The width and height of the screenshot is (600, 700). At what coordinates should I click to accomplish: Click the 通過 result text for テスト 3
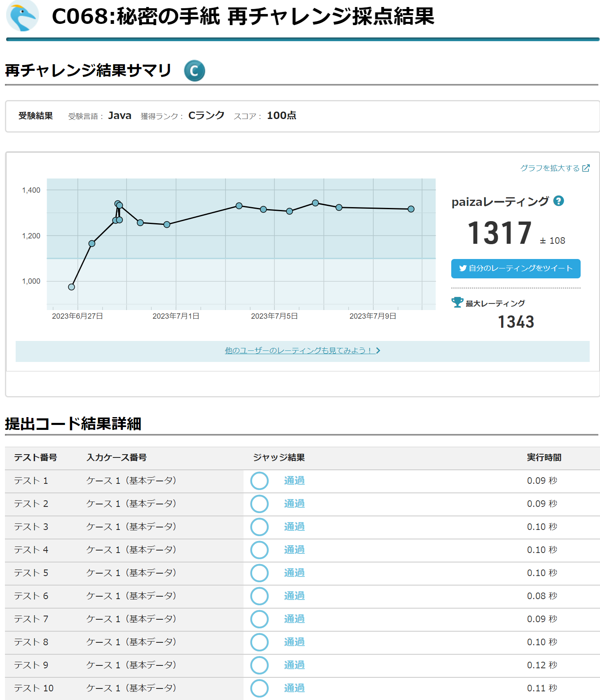pos(294,527)
